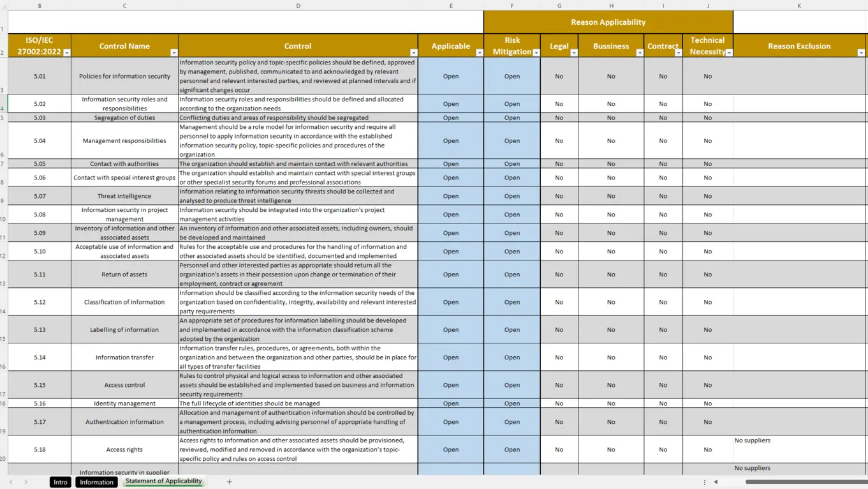Click the Risk Mitigation filter button
This screenshot has width=868, height=489.
(x=536, y=53)
